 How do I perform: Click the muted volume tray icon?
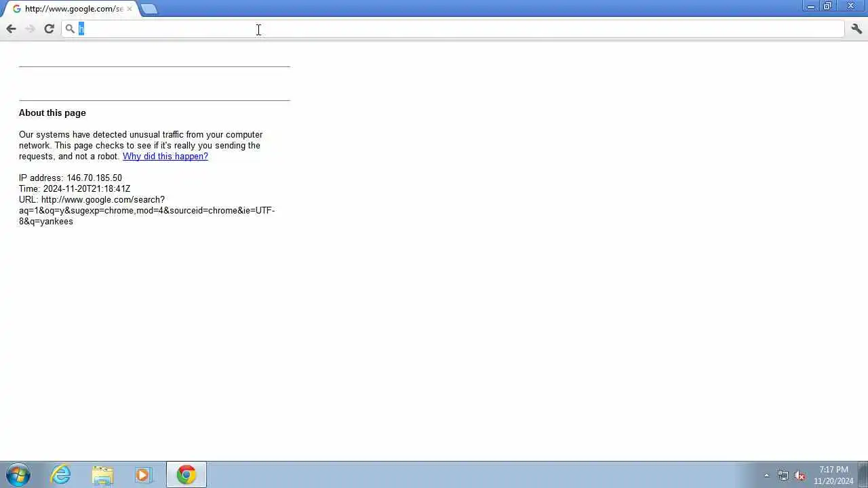(800, 475)
